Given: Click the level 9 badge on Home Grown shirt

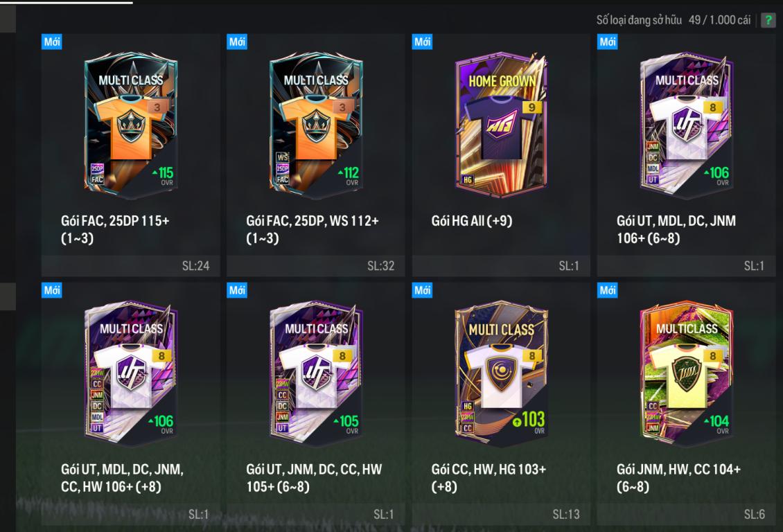Looking at the screenshot, I should pyautogui.click(x=531, y=107).
